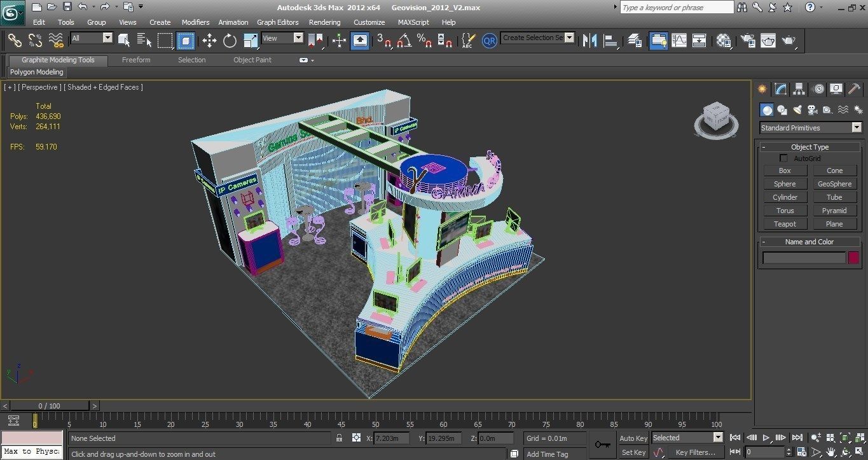
Task: Click the X coordinate field
Action: [x=390, y=438]
